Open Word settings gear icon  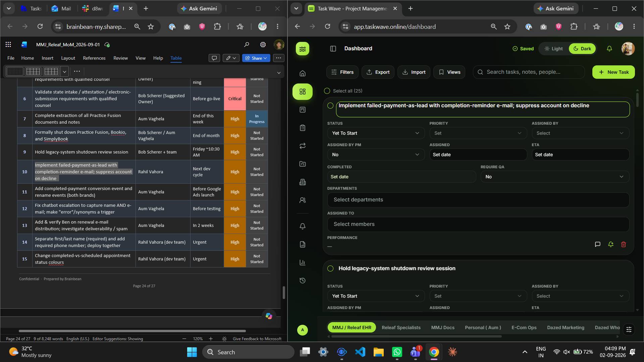pyautogui.click(x=263, y=44)
